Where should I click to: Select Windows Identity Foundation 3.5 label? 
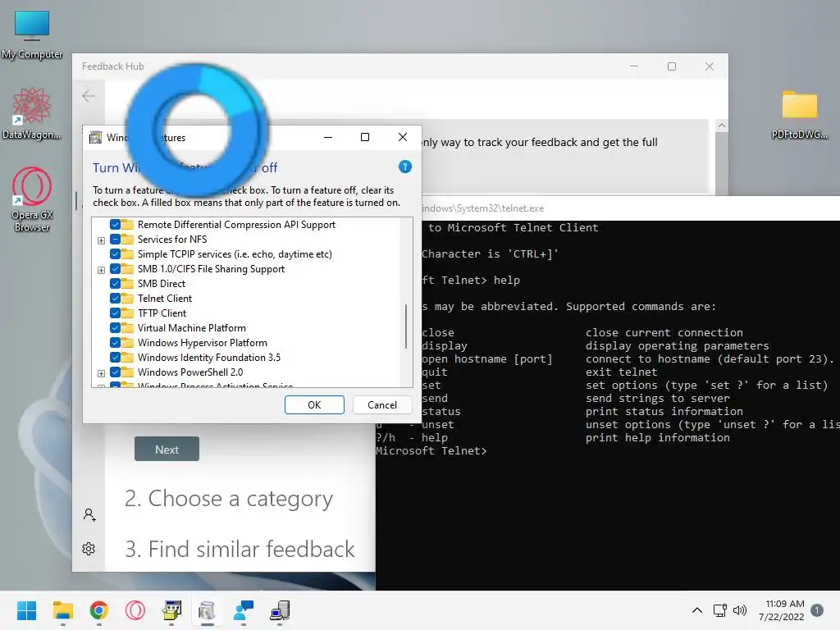point(209,358)
